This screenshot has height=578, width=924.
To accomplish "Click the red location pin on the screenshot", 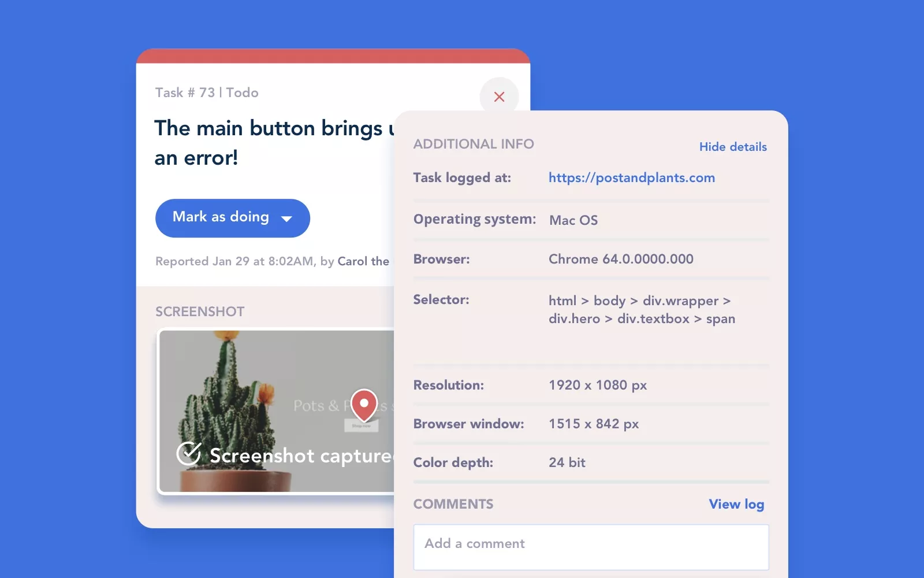I will [x=364, y=404].
